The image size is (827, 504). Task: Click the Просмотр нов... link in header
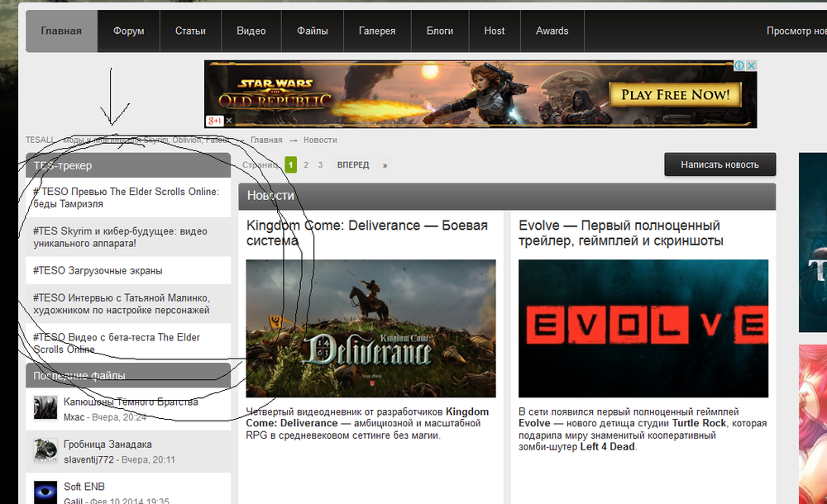pos(796,31)
